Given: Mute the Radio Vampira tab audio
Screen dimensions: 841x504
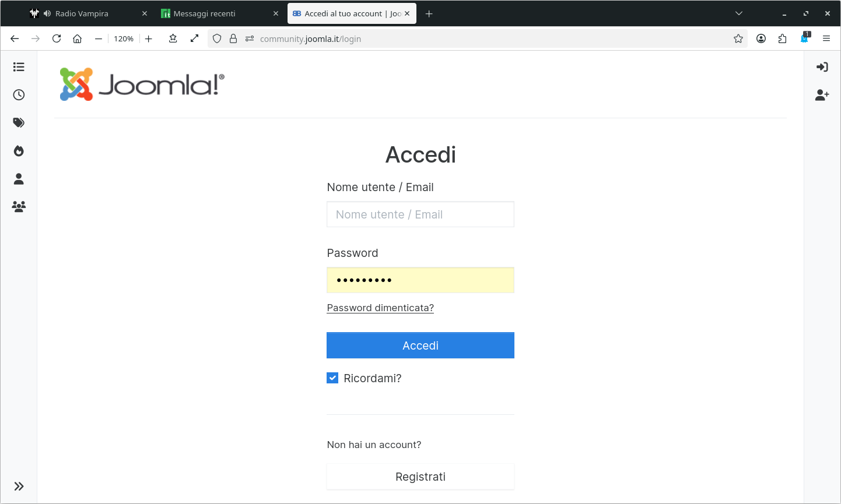Looking at the screenshot, I should [47, 13].
